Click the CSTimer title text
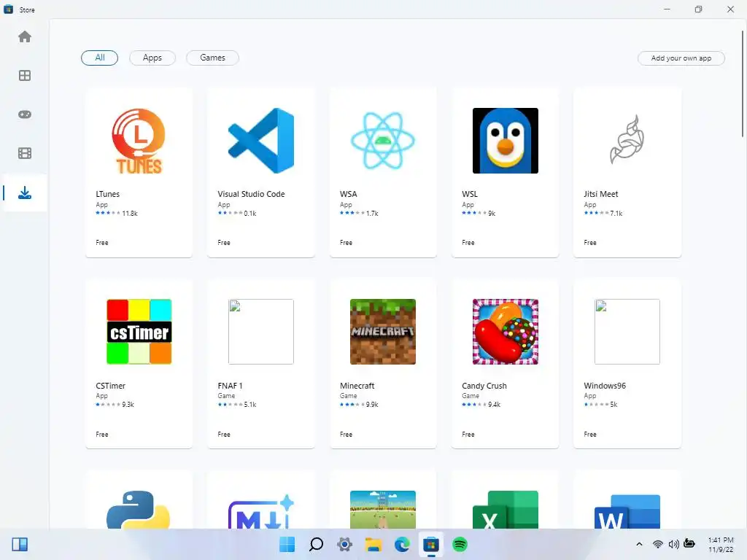 [x=111, y=386]
